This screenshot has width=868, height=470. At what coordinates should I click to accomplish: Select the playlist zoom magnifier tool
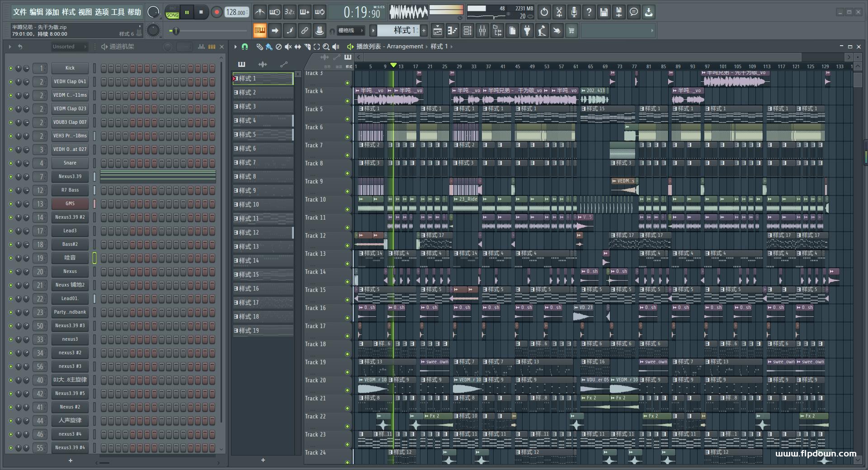pos(326,47)
